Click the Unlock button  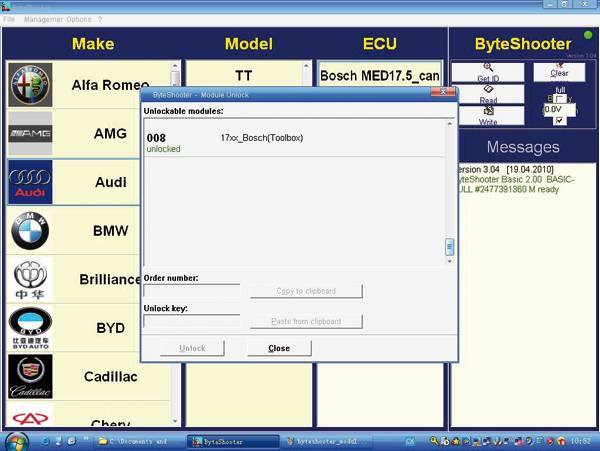pyautogui.click(x=192, y=348)
